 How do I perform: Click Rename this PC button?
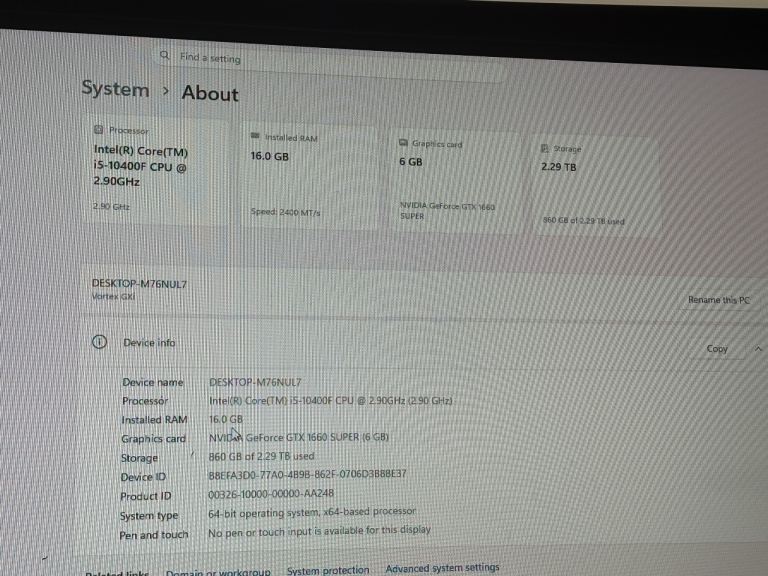click(x=719, y=300)
